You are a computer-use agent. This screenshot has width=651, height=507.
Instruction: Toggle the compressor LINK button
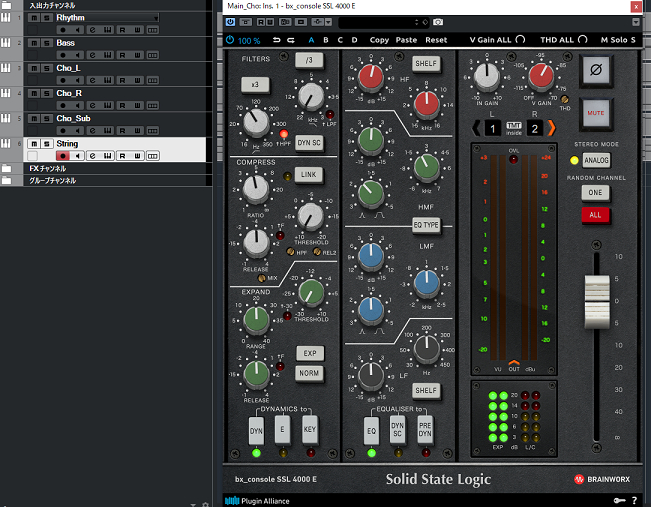click(x=308, y=174)
